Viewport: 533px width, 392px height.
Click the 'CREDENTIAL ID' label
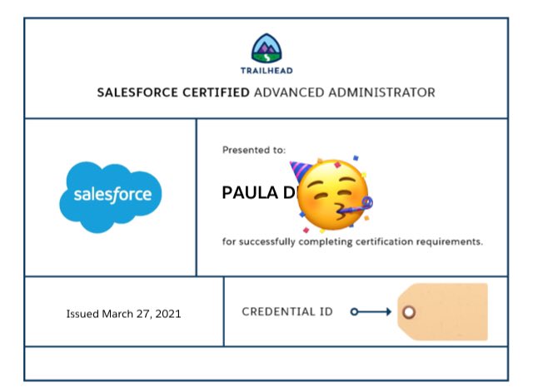point(287,311)
